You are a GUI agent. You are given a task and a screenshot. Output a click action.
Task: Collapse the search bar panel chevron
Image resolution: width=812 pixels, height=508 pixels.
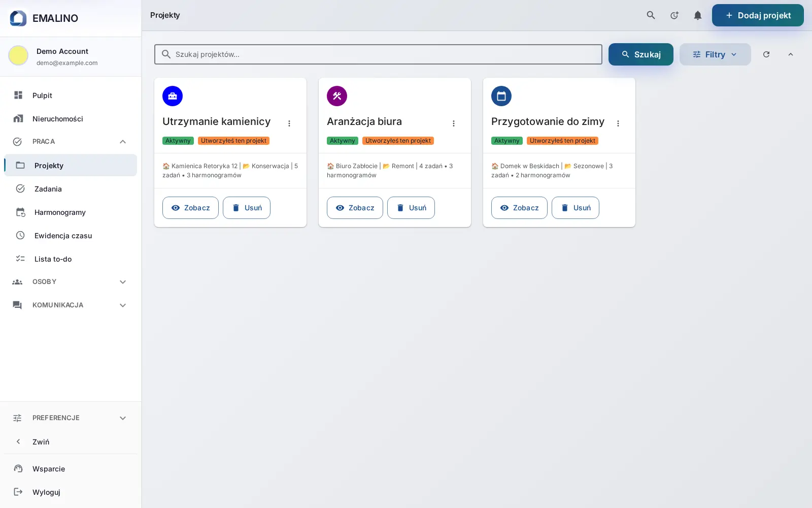pos(791,54)
